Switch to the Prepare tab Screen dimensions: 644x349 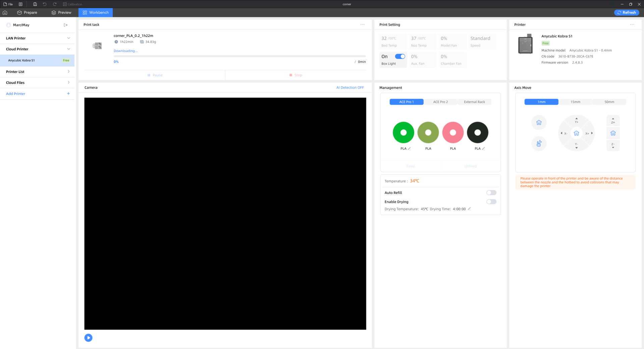click(27, 12)
